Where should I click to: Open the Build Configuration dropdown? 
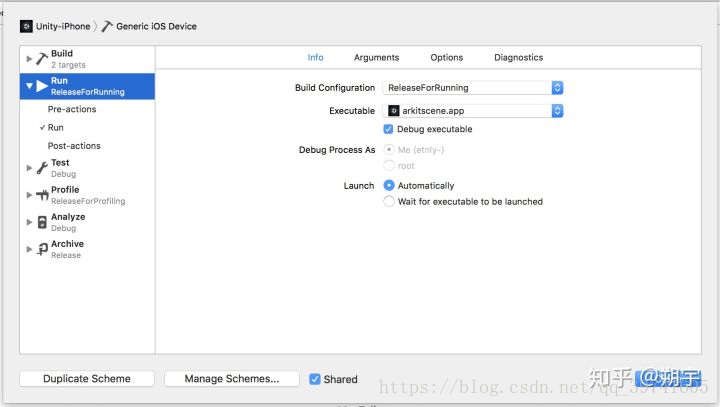coord(472,88)
